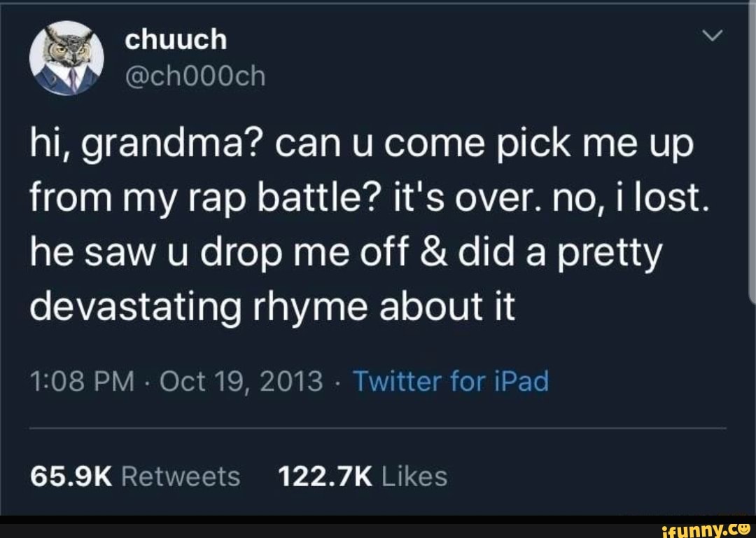Screen dimensions: 756x538
Task: Click the ampersand symbol in the tweet
Action: point(437,254)
